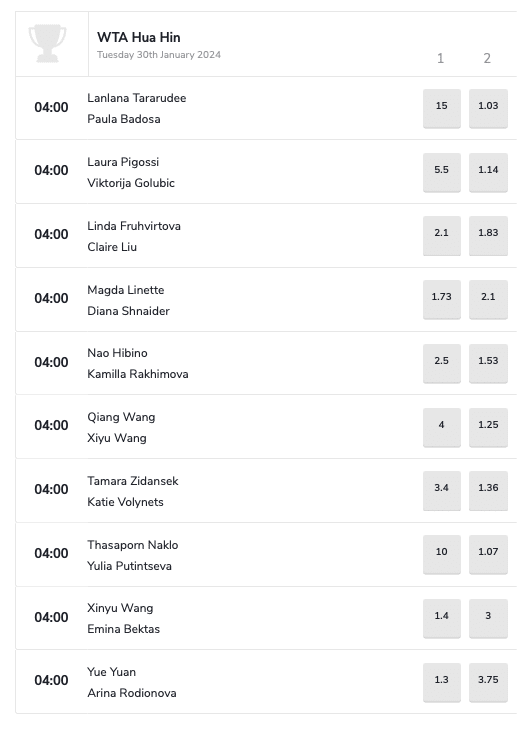The image size is (517, 729).
Task: Choose odds 3 for Emina Bektas
Action: tap(488, 619)
